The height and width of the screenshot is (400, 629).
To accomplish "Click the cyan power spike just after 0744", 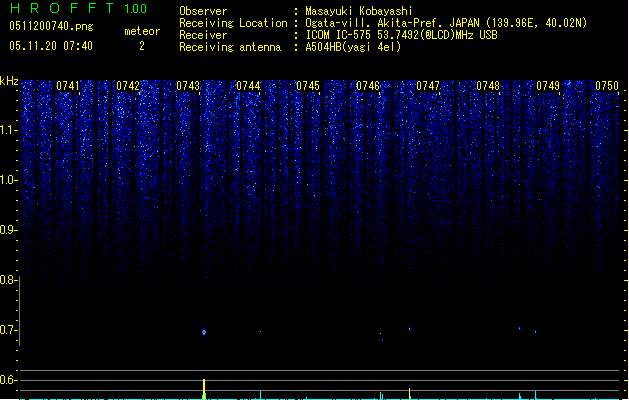I will click(x=260, y=395).
